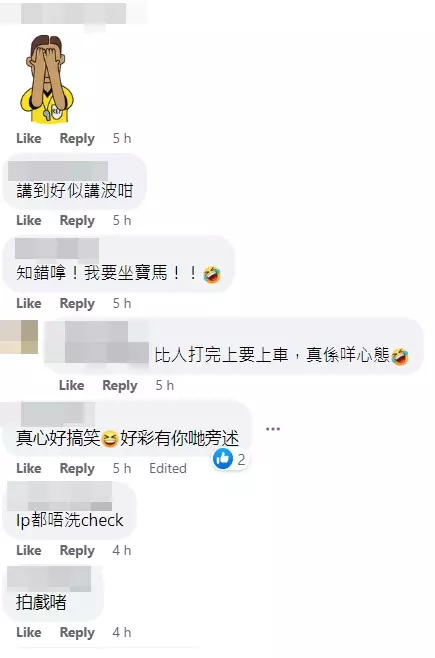Reply to the sticker comment

(x=77, y=138)
